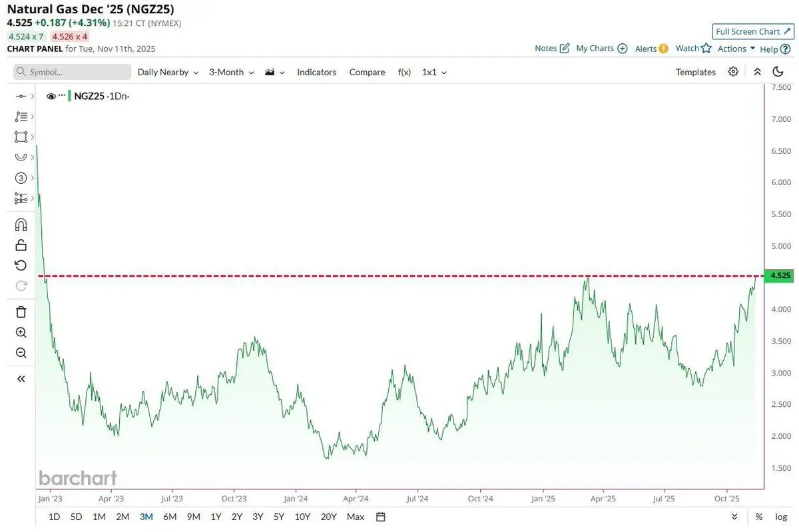The height and width of the screenshot is (532, 799).
Task: Click the 4.525 current price label
Action: pos(779,276)
